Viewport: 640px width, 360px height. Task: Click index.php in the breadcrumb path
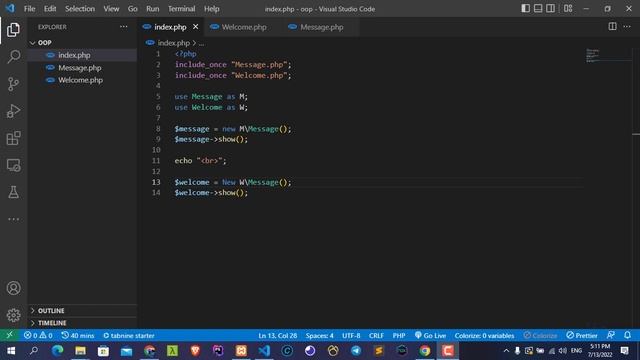coord(173,43)
